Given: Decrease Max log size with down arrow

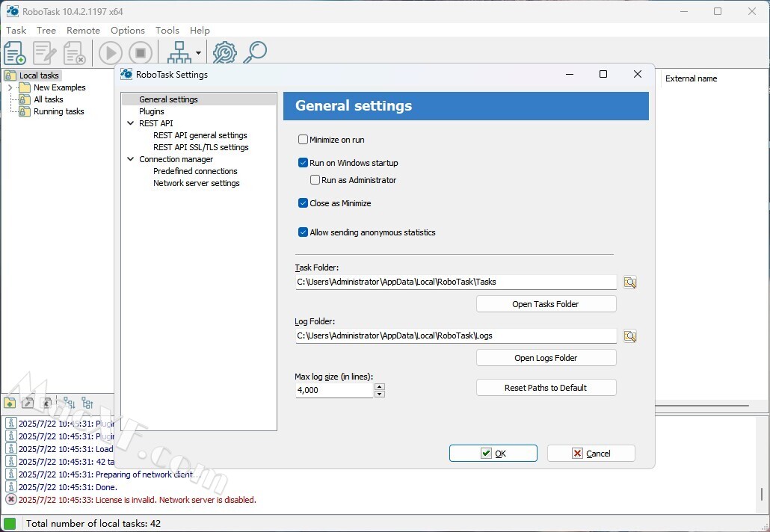Looking at the screenshot, I should point(380,394).
